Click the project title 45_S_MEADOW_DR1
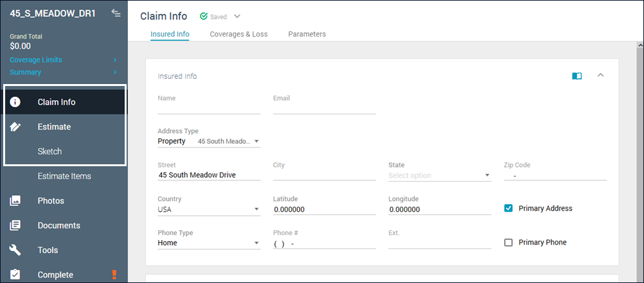 [x=53, y=13]
